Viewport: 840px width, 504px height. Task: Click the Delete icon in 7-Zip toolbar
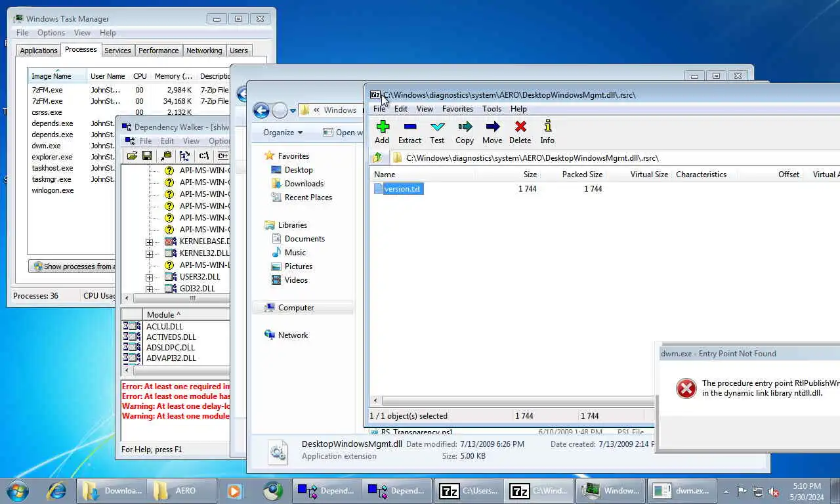pyautogui.click(x=520, y=131)
